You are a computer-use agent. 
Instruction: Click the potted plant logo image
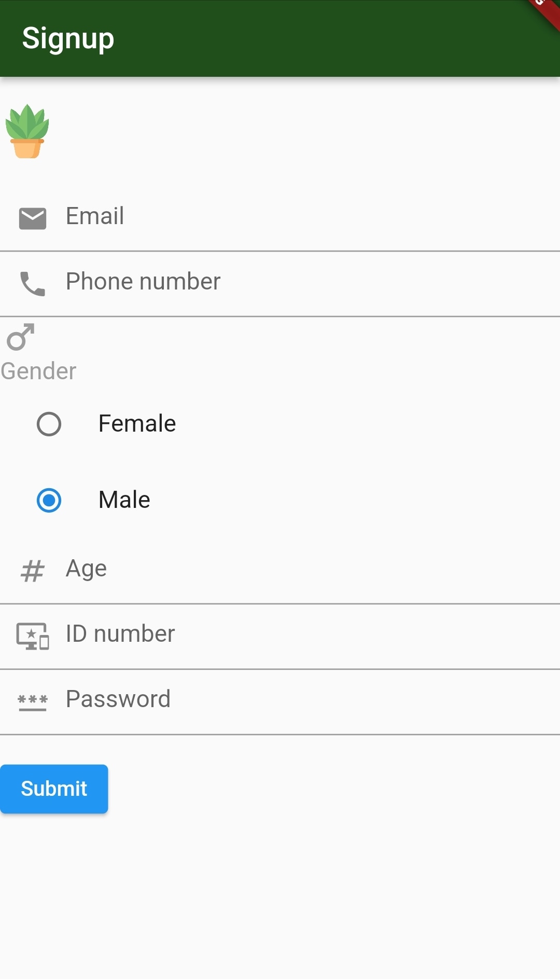[28, 130]
